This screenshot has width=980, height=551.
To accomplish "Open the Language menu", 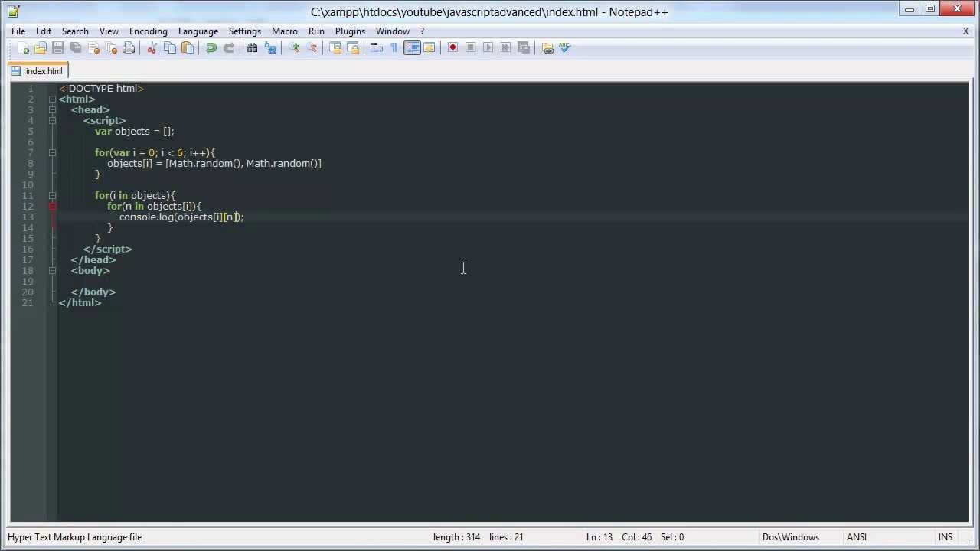I will coord(198,31).
